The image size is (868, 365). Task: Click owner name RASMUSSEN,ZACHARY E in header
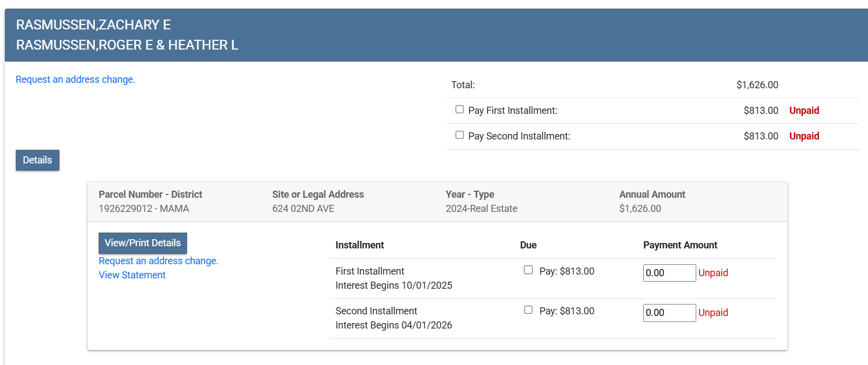point(93,25)
